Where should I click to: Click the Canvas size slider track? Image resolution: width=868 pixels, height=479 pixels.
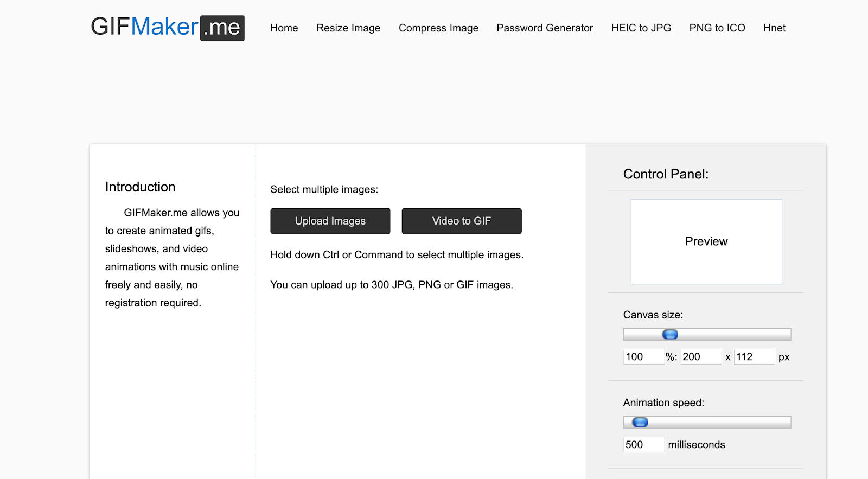707,335
